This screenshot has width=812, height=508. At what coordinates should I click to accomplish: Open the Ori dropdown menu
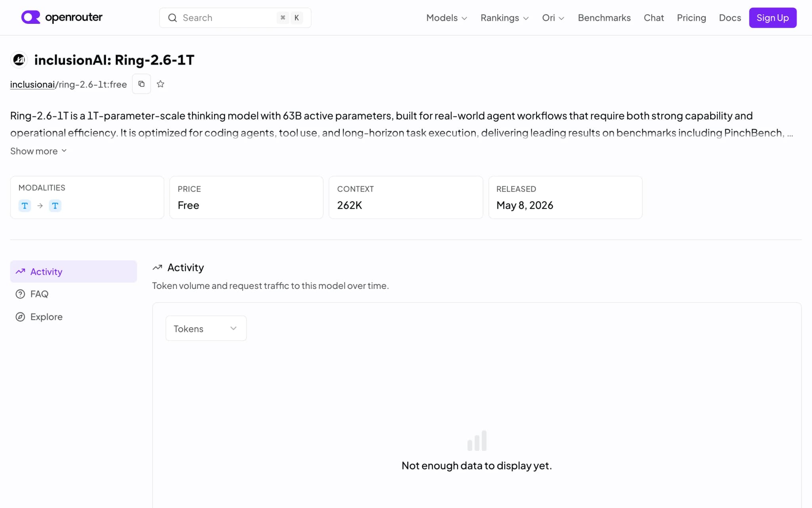[x=553, y=18]
